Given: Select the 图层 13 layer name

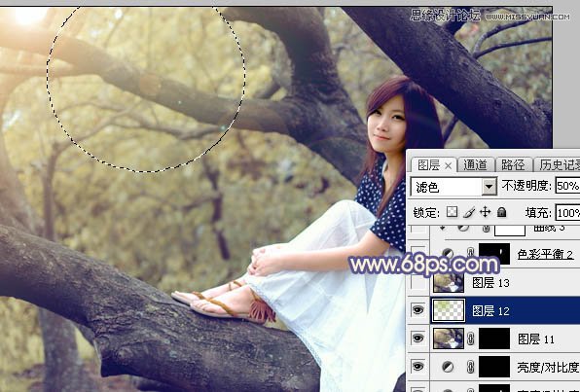Looking at the screenshot, I should [x=490, y=283].
